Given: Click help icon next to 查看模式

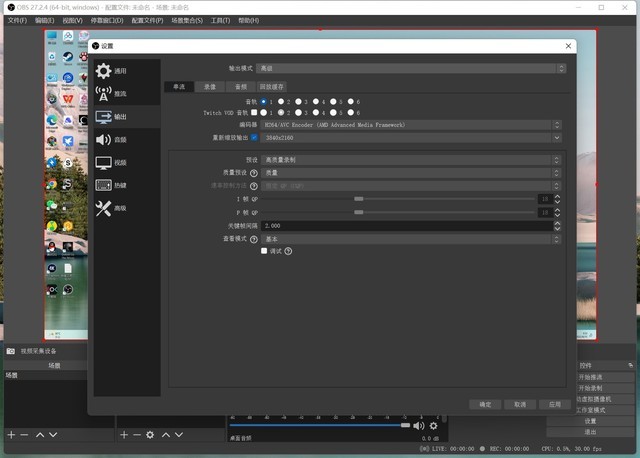Looking at the screenshot, I should [253, 239].
